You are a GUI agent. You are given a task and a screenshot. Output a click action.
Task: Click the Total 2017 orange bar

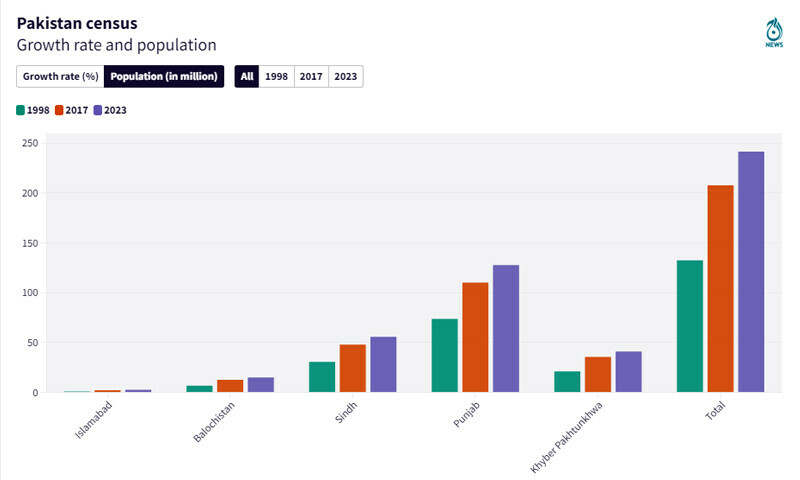click(720, 289)
